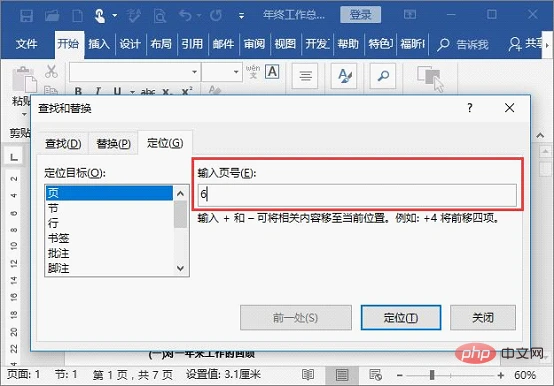Viewport: 554px width, 386px height.
Task: Click the Open folder icon in title bar
Action: (52, 16)
